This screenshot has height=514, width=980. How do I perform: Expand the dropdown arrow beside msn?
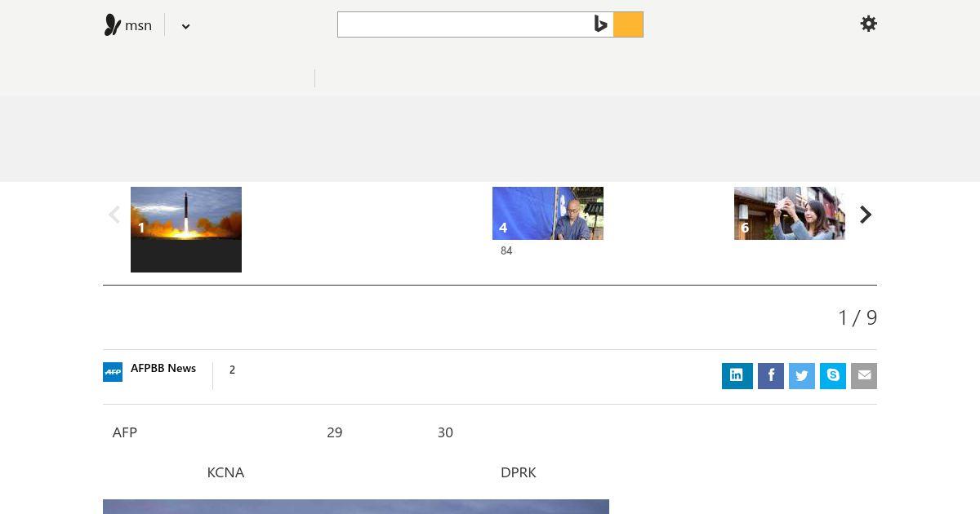(x=185, y=26)
